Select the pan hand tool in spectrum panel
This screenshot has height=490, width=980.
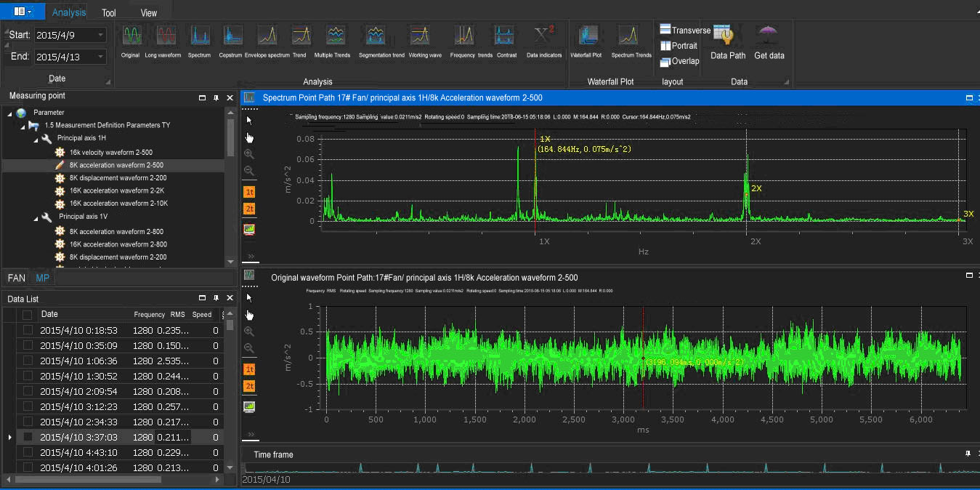[250, 137]
